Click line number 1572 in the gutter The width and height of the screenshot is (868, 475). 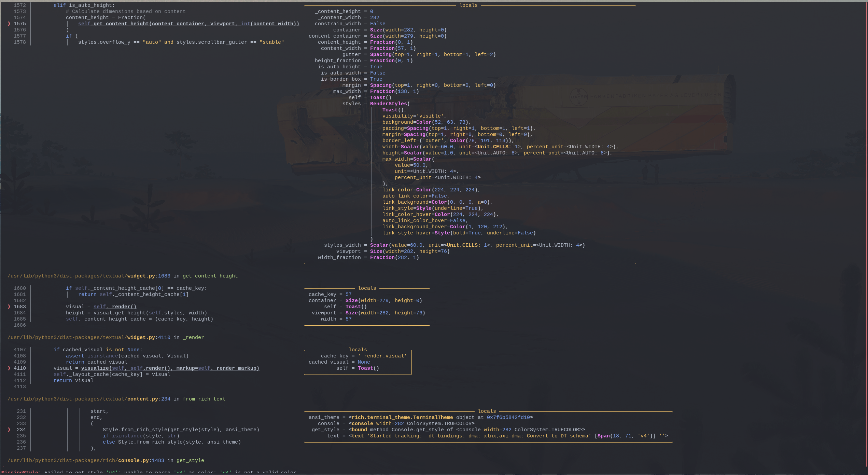pyautogui.click(x=20, y=5)
